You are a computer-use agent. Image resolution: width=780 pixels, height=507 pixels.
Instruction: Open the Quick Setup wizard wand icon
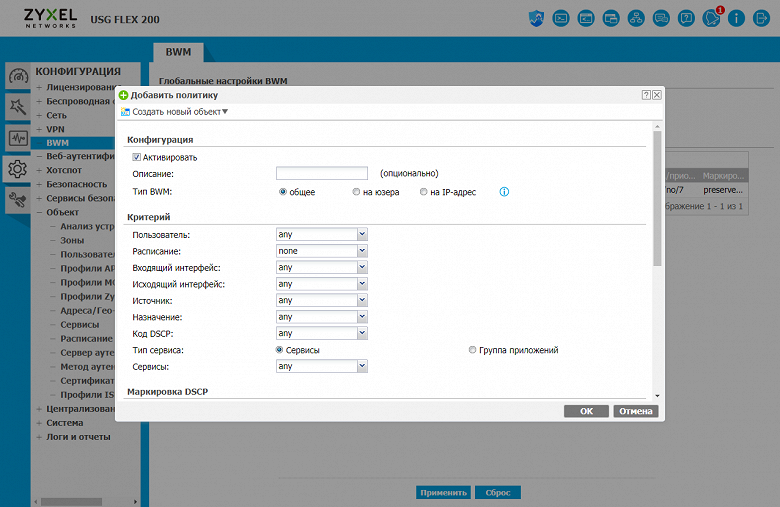point(17,107)
